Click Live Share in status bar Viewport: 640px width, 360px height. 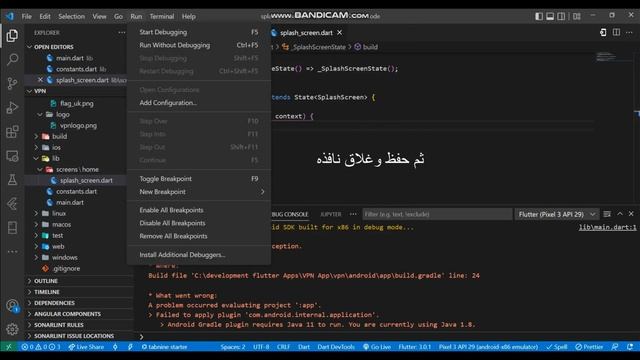click(86, 347)
